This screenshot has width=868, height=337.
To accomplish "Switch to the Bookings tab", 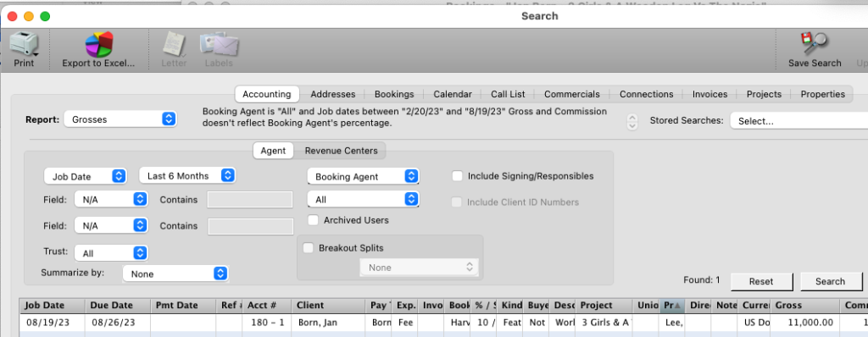I will click(x=394, y=94).
